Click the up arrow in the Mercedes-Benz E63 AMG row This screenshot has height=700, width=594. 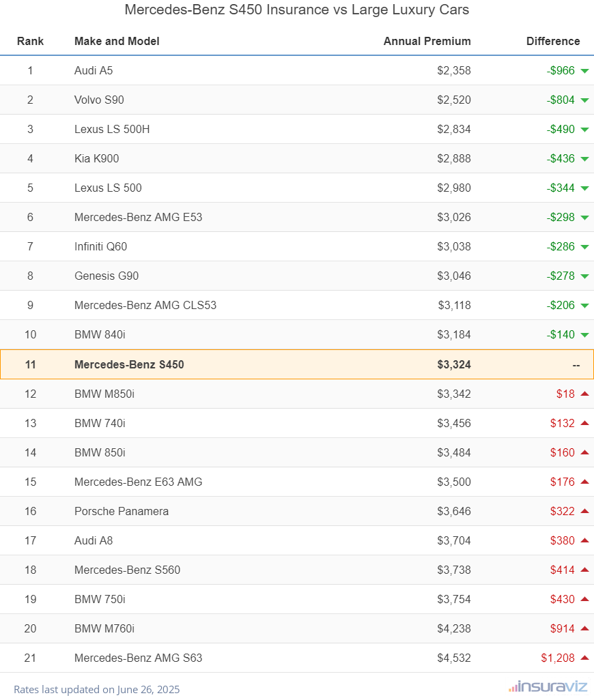click(584, 481)
